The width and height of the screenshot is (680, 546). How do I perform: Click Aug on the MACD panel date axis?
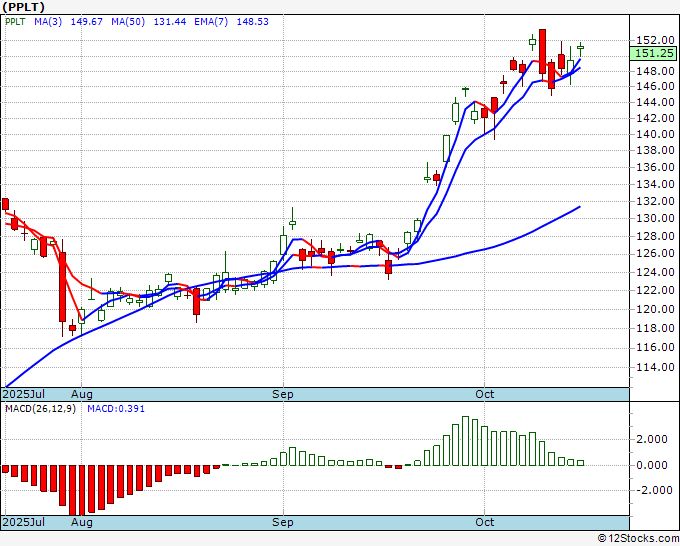pyautogui.click(x=82, y=522)
